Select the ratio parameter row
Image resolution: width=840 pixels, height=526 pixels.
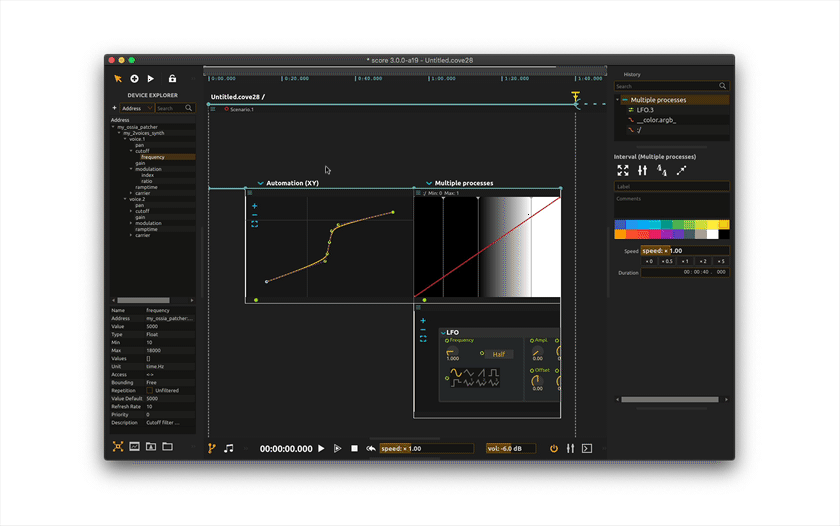[x=147, y=181]
